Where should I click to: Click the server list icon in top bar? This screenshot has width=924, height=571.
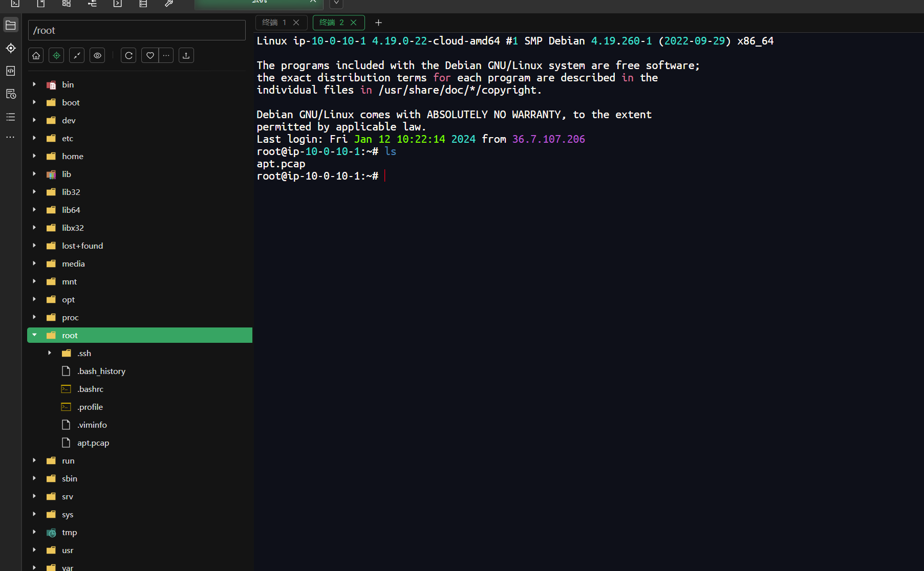[x=143, y=3]
